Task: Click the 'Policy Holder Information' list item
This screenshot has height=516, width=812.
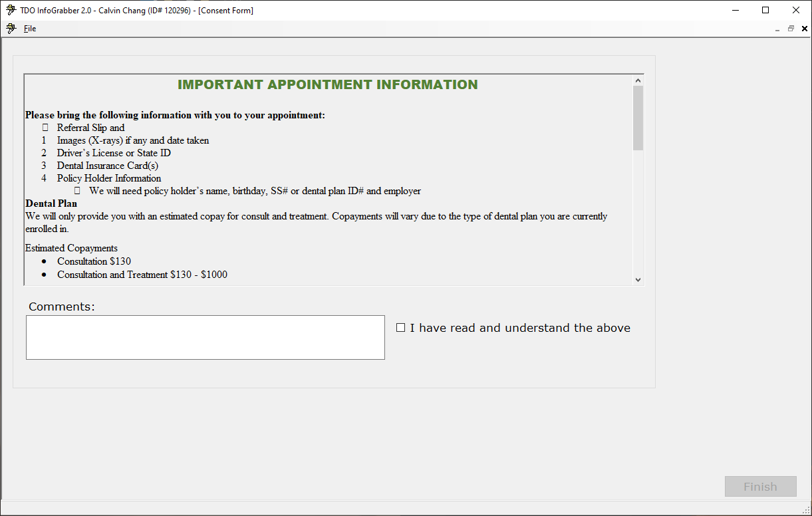Action: (x=109, y=178)
